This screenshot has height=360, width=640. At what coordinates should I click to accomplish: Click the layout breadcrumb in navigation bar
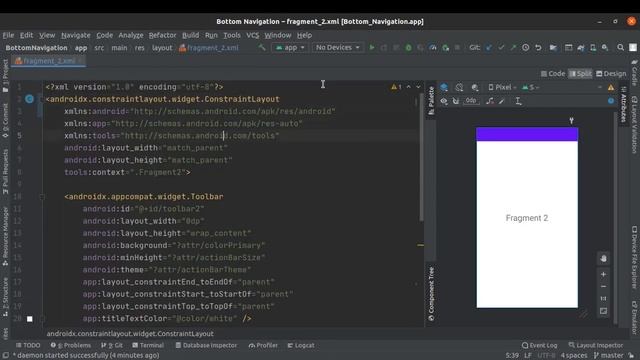(162, 48)
